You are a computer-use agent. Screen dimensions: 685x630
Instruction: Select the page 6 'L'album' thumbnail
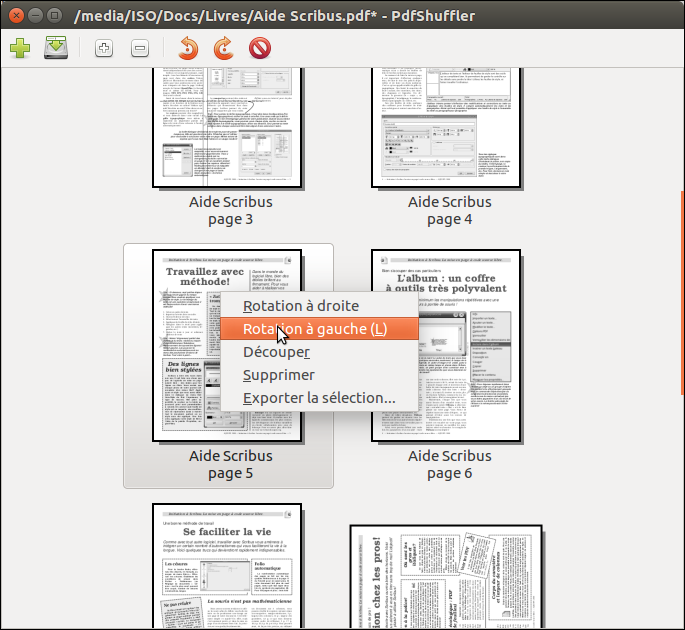pyautogui.click(x=446, y=346)
